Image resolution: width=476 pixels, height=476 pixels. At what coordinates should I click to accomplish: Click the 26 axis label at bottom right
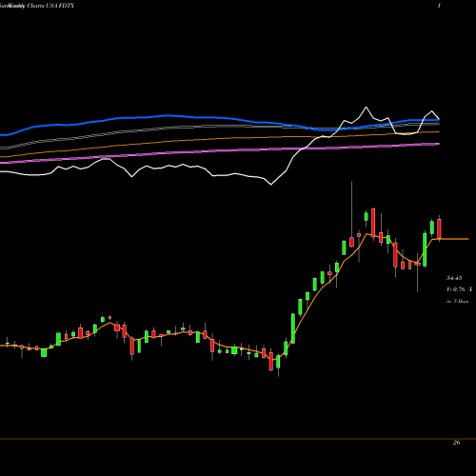[456, 443]
